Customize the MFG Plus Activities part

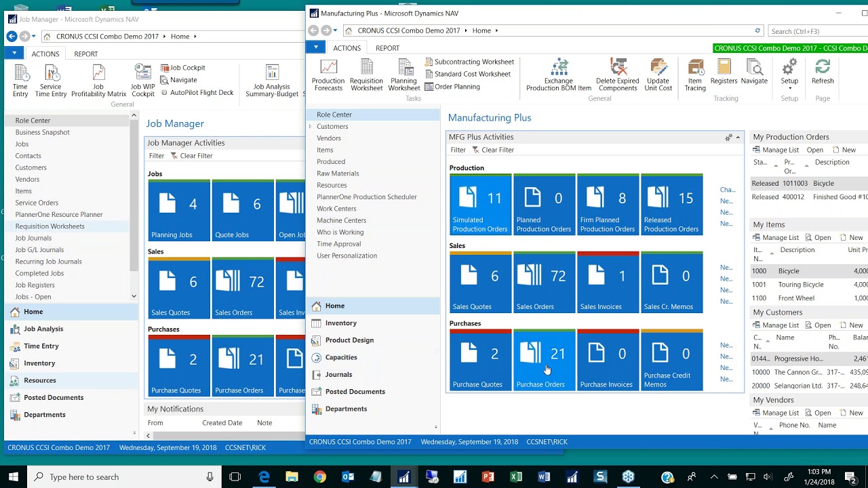pyautogui.click(x=728, y=138)
